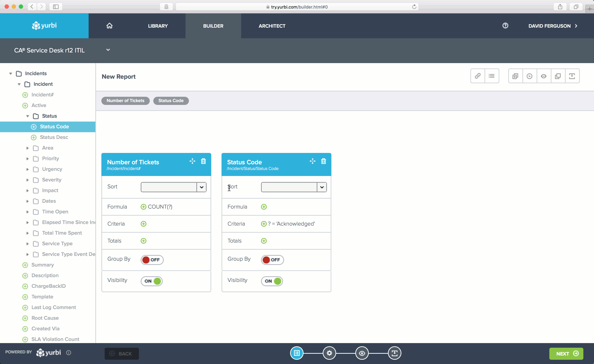The width and height of the screenshot is (594, 364).
Task: Toggle Group By on Status Code card
Action: (272, 260)
